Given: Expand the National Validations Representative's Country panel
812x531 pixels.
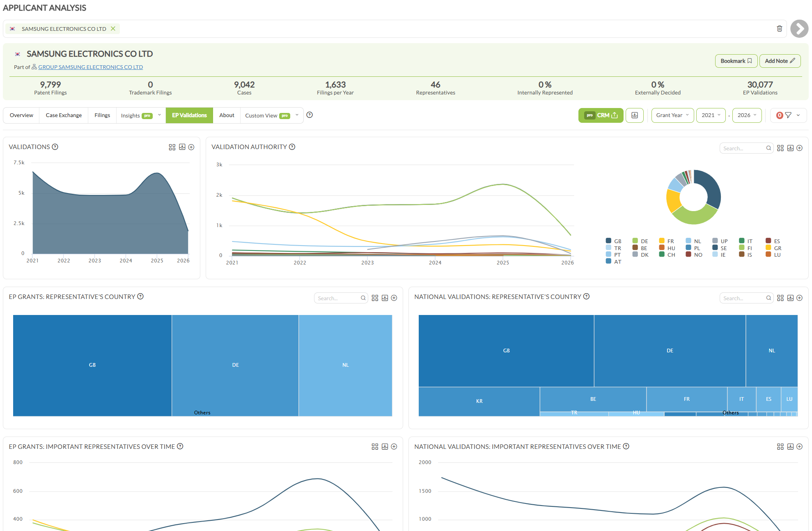Looking at the screenshot, I should click(799, 298).
